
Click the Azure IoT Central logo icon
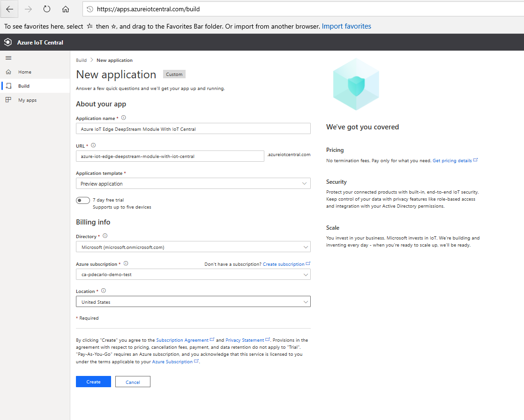coord(8,42)
